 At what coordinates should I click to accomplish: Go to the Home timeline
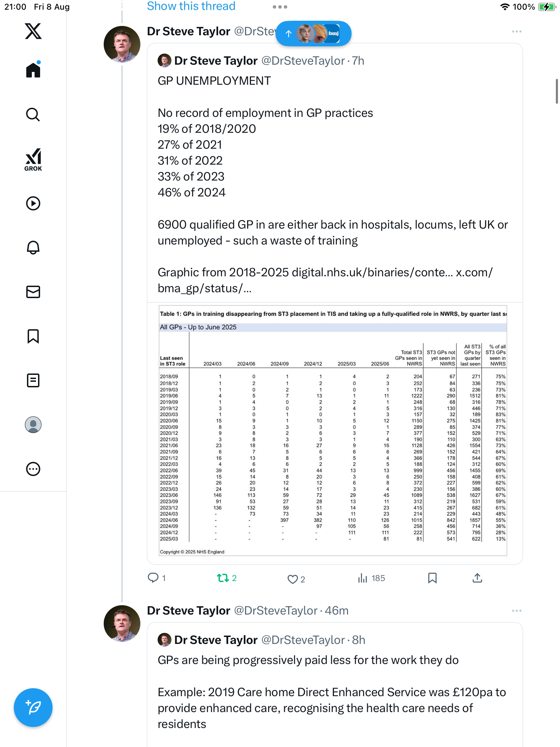[x=33, y=70]
